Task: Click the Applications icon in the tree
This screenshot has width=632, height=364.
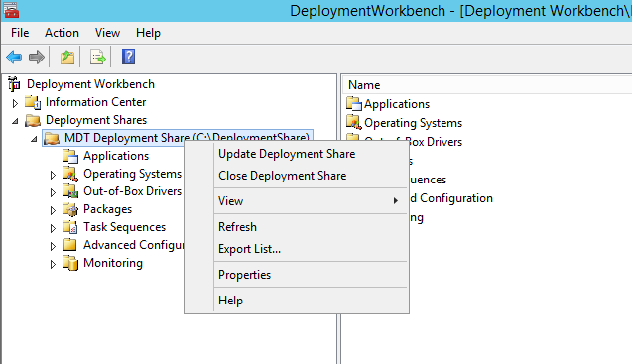Action: [70, 156]
